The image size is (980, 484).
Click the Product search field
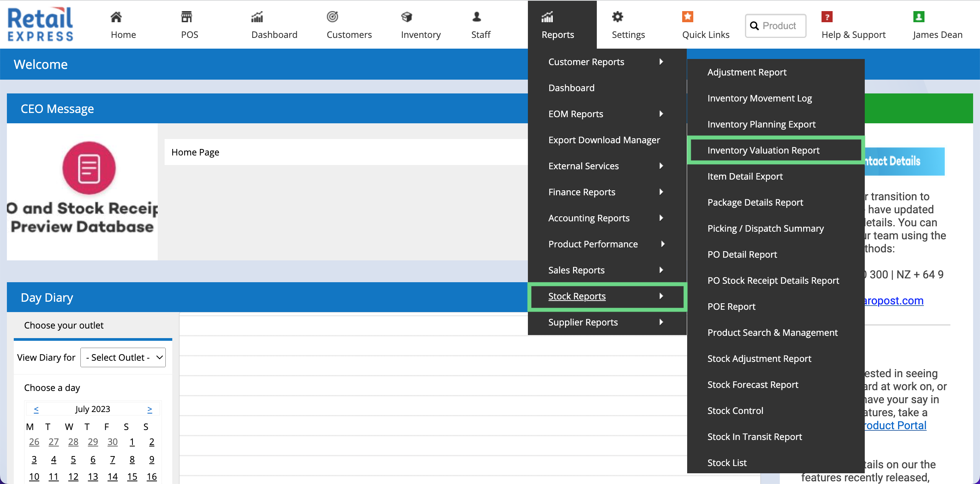pos(776,26)
